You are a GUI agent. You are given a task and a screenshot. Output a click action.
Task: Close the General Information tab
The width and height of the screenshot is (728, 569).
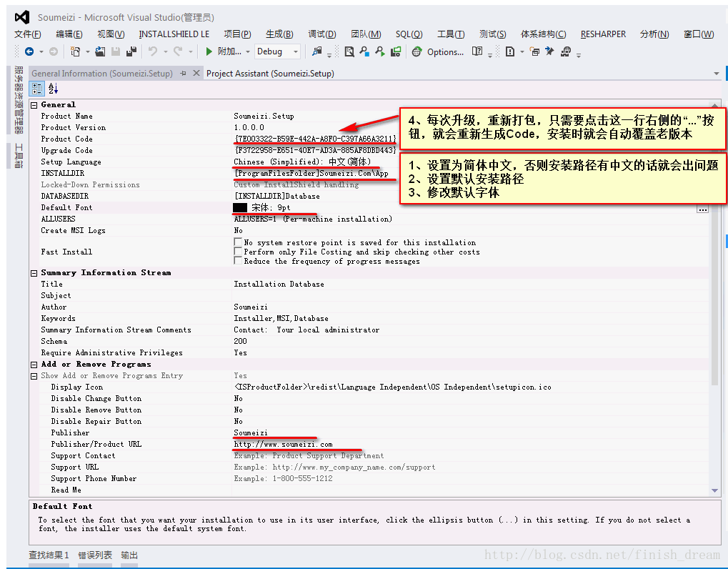196,74
